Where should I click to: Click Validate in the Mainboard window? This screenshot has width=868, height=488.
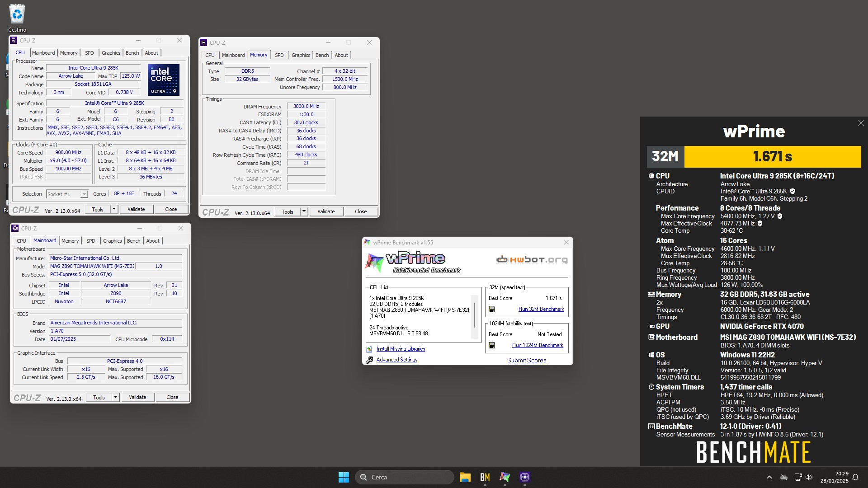(137, 397)
